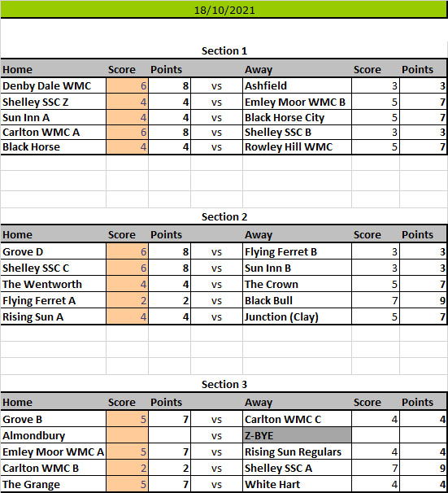Image resolution: width=448 pixels, height=493 pixels.
Task: Select Carlton WMC B score cell
Action: click(127, 468)
